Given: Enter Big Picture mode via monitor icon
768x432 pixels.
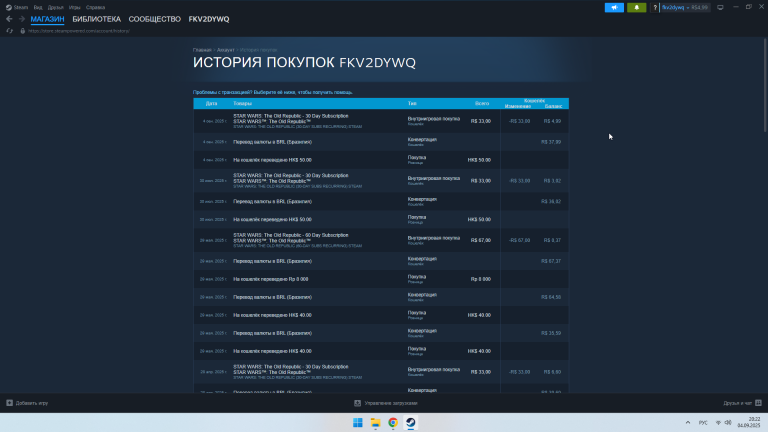Looking at the screenshot, I should pos(720,7).
